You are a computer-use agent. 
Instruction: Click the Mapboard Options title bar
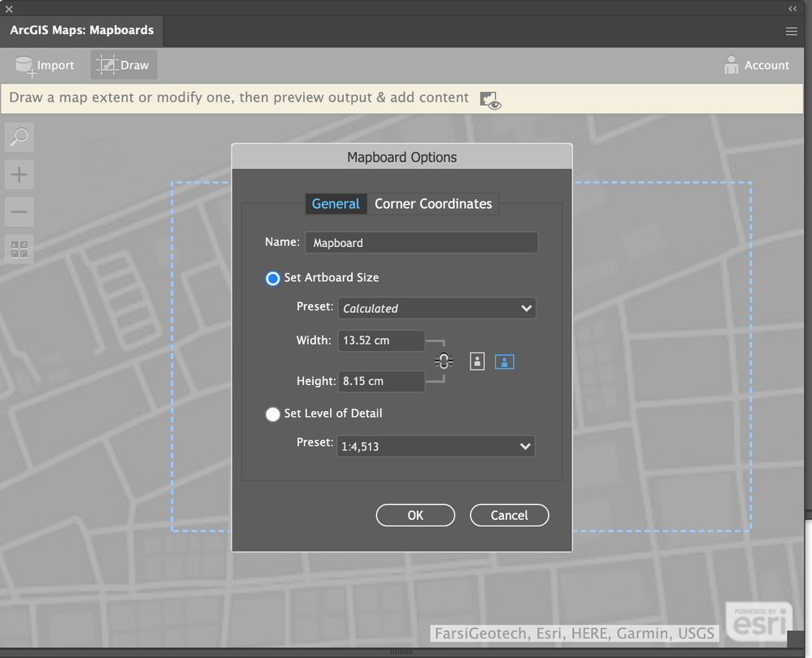point(402,157)
